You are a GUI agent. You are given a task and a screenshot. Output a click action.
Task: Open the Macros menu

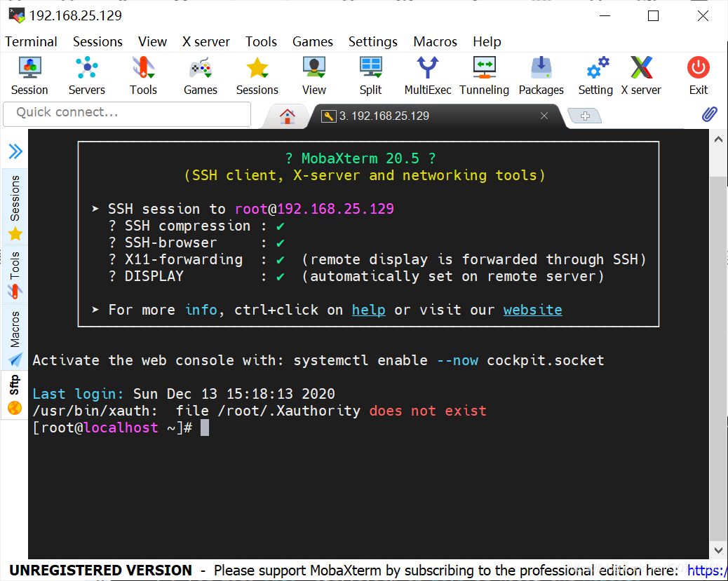(435, 42)
